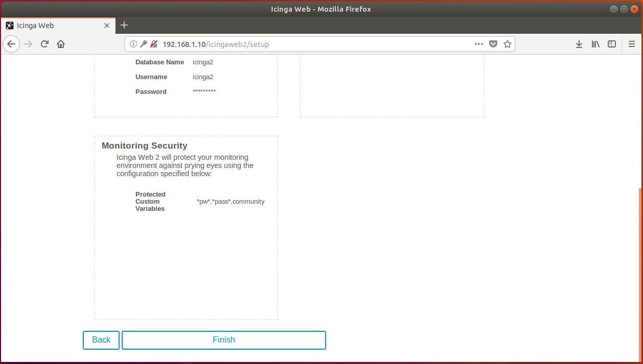Click the Username label
Viewport: 643px width, 364px height.
click(151, 77)
